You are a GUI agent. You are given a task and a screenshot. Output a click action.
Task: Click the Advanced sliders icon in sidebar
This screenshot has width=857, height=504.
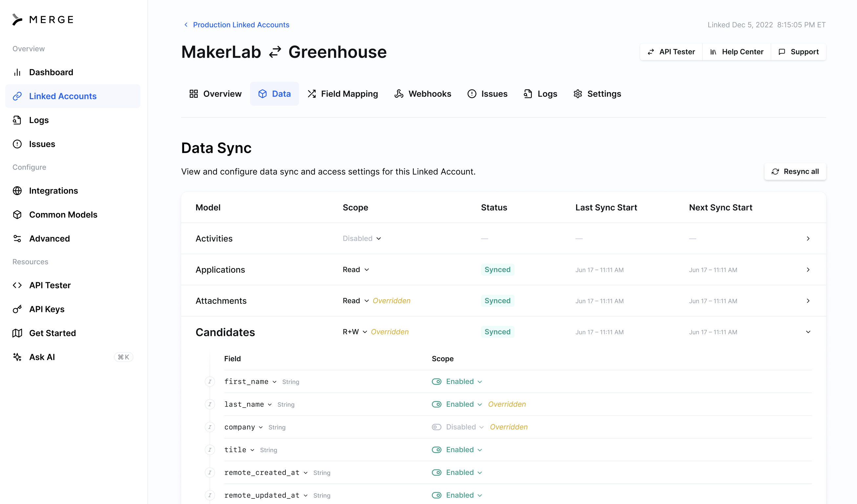coord(17,239)
